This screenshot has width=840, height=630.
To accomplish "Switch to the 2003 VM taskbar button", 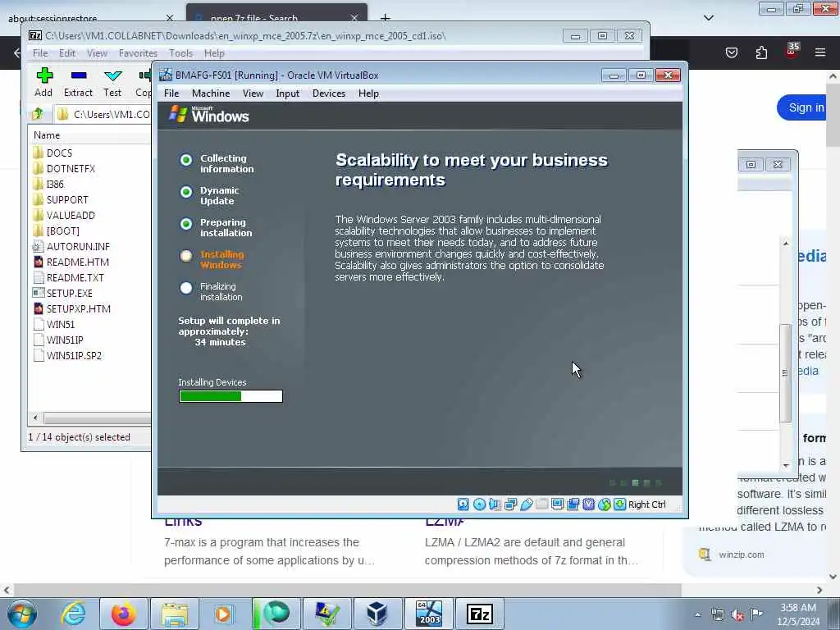I will [428, 614].
